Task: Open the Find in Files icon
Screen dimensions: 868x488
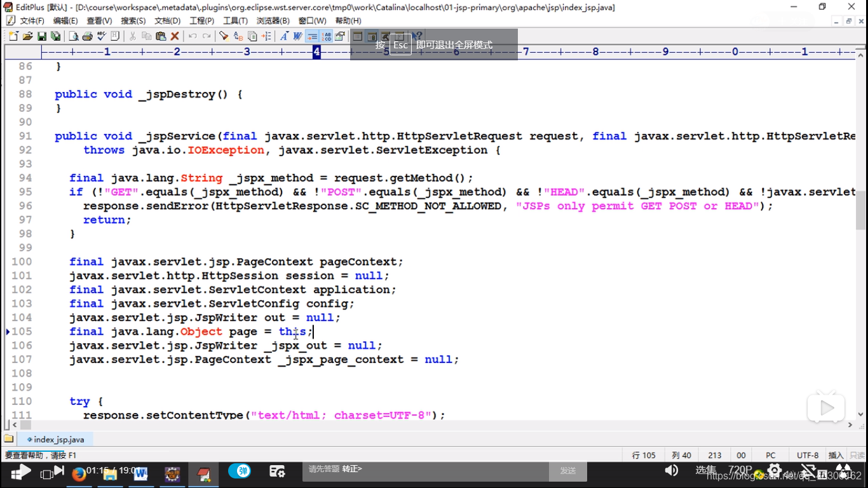Action: pyautogui.click(x=252, y=36)
